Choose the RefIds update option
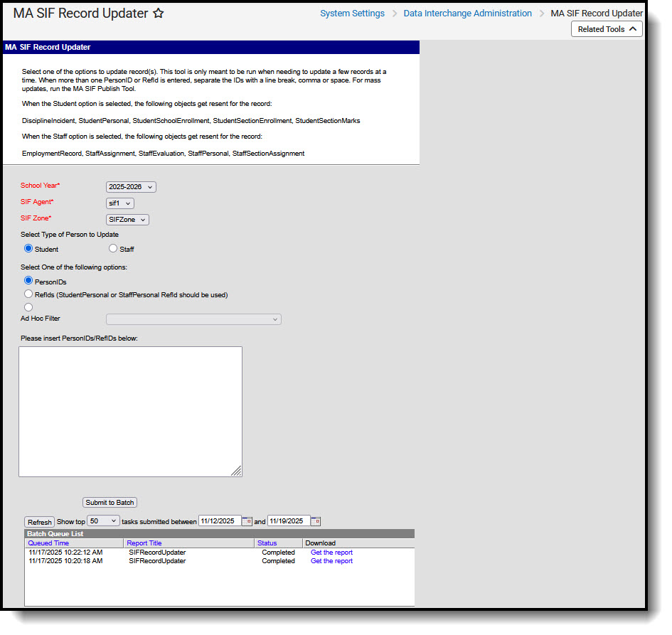The width and height of the screenshot is (672, 635). coord(28,294)
